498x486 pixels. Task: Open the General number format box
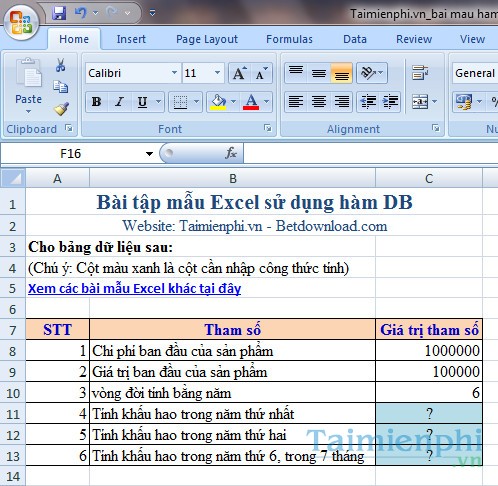(x=475, y=73)
